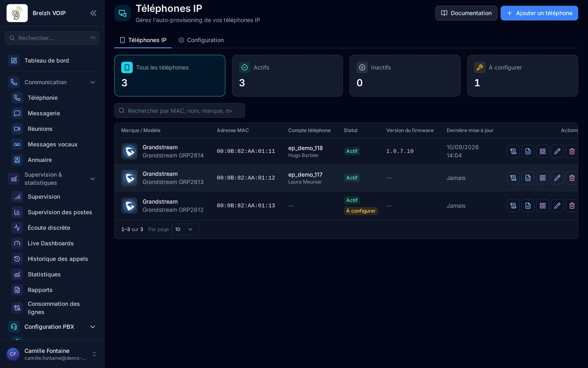Viewport: 588px width, 368px height.
Task: Open the Par page dropdown showing 10
Action: [185, 229]
